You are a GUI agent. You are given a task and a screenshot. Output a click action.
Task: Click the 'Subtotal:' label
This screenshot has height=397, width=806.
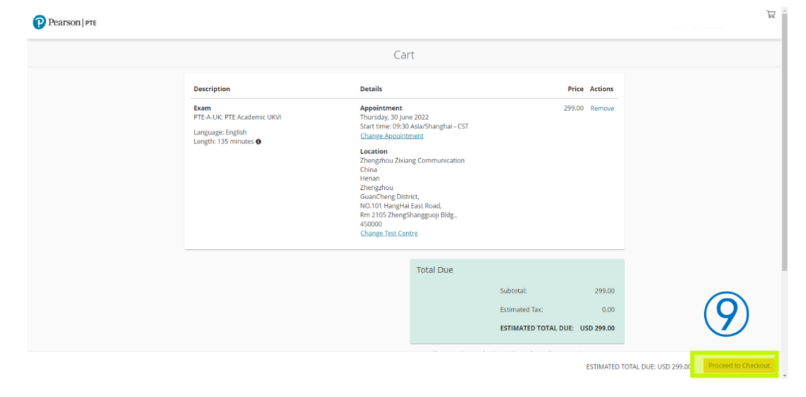pyautogui.click(x=514, y=291)
